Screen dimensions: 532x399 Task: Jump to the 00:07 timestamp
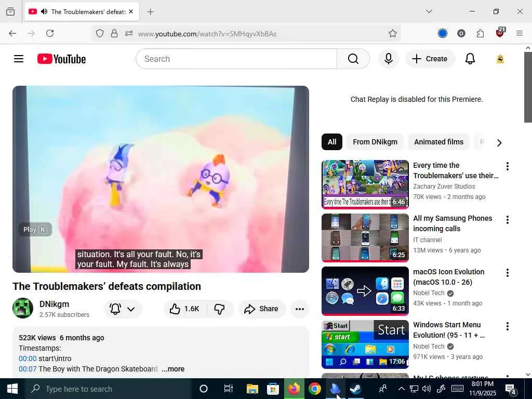pyautogui.click(x=28, y=369)
